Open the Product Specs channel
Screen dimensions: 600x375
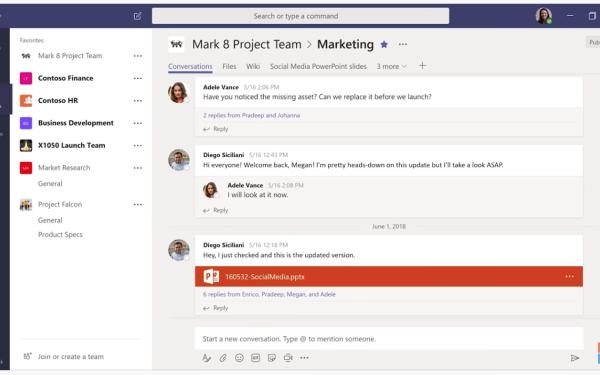pos(60,235)
